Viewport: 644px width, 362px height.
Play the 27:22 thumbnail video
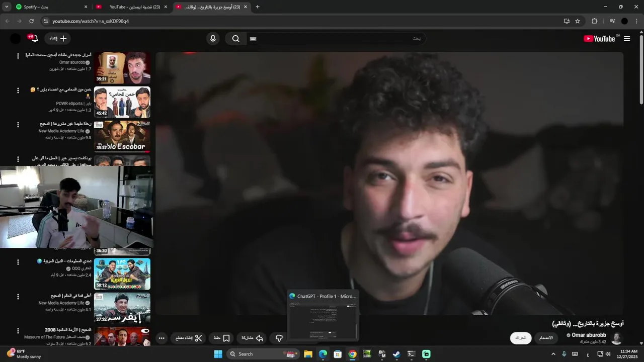pyautogui.click(x=122, y=308)
